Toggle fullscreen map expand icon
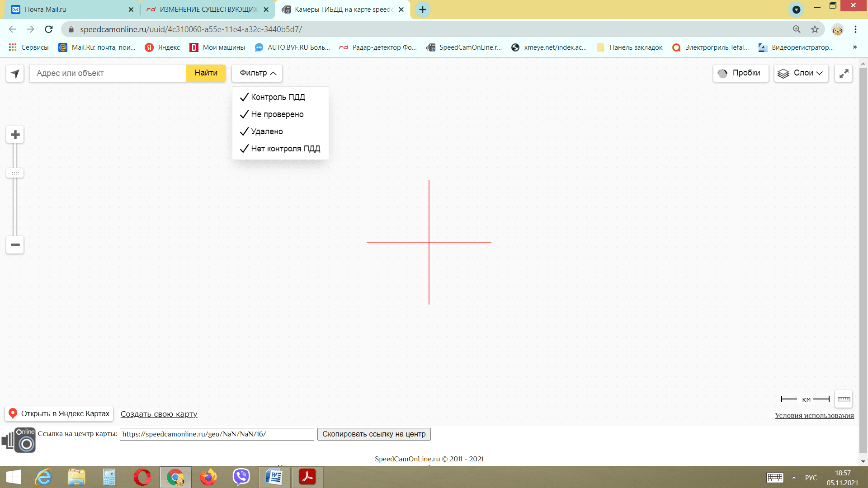This screenshot has height=488, width=868. 844,73
